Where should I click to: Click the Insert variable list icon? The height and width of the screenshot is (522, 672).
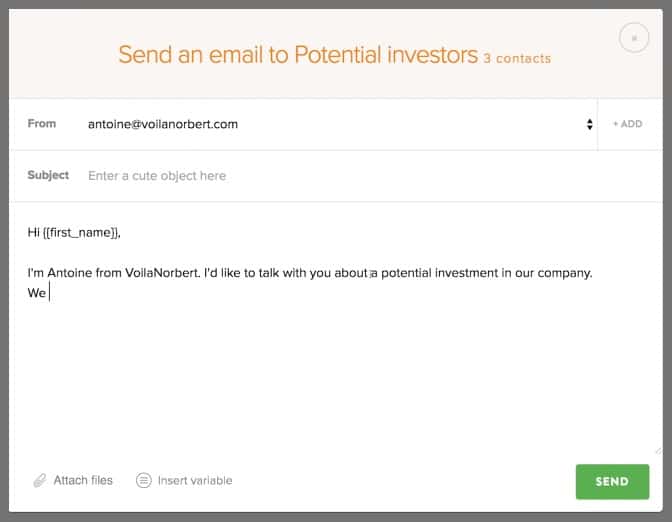tap(144, 481)
